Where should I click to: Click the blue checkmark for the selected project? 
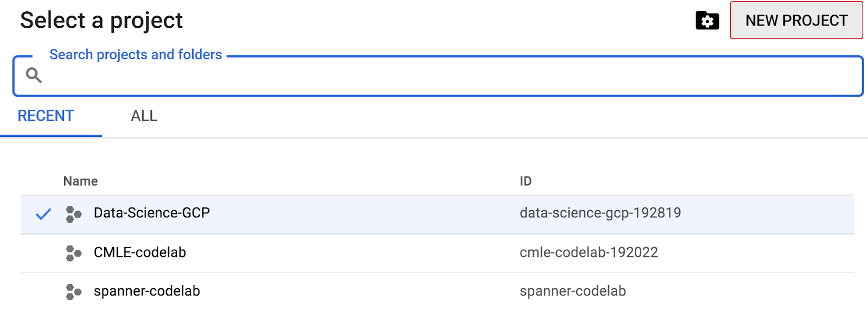click(43, 214)
